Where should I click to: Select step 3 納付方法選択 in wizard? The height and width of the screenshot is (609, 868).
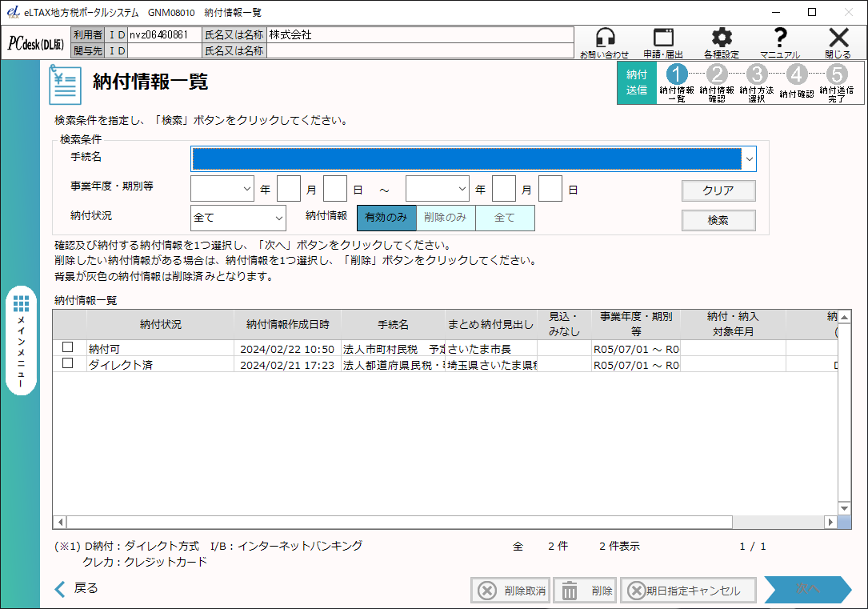[x=756, y=83]
